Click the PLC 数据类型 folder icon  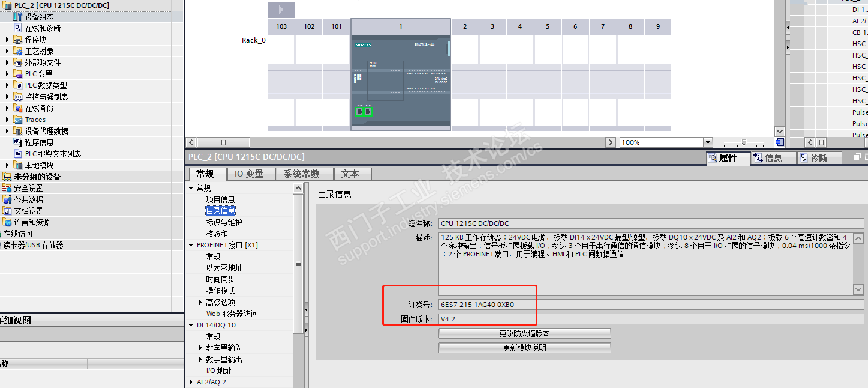coord(18,85)
